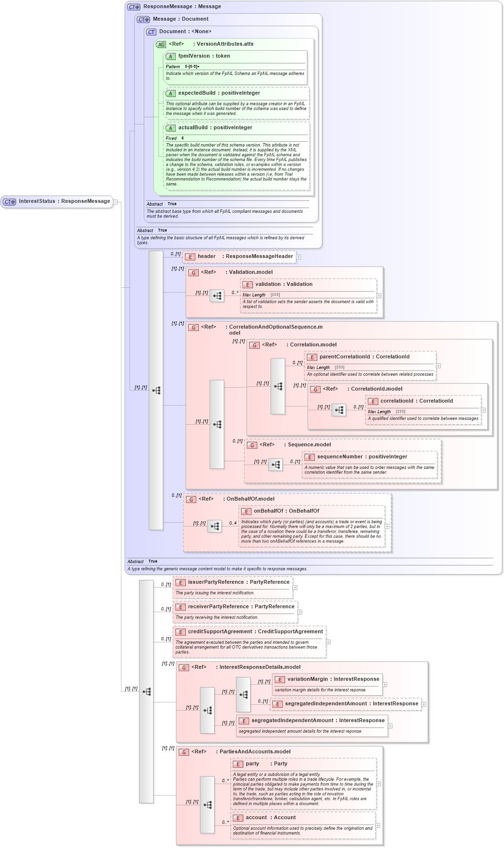Select the 'creditSupportAgreement : CreditSupportAgreement' label

[255, 632]
